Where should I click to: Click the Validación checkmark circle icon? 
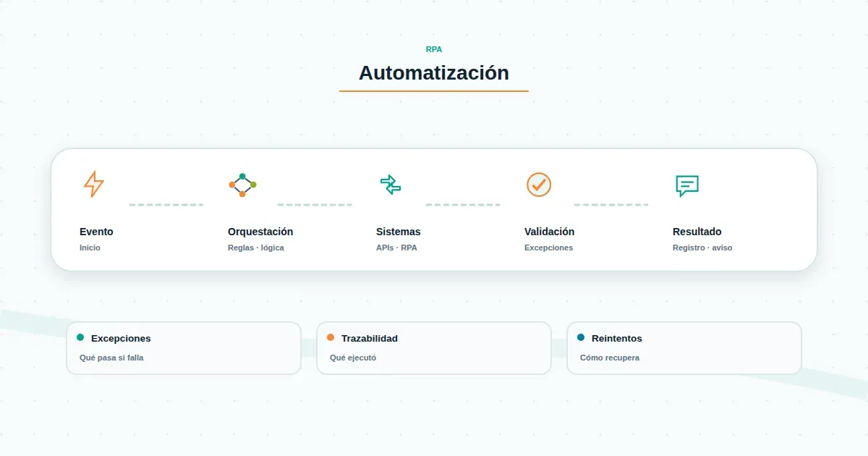click(x=539, y=185)
